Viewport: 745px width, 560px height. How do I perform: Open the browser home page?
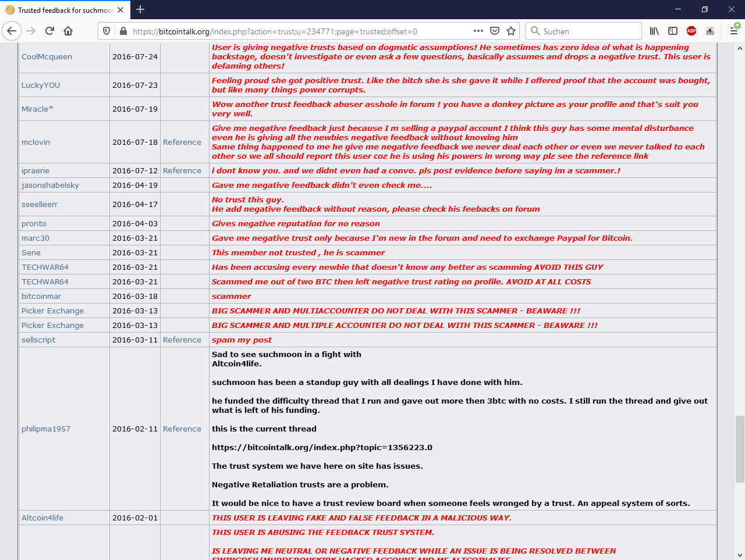[68, 31]
